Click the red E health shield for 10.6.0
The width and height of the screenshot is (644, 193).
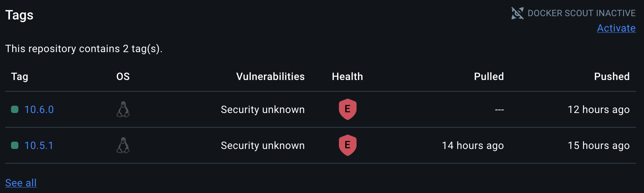coord(347,109)
